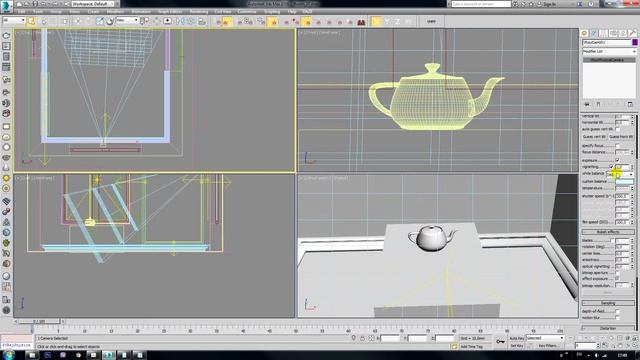The image size is (640, 360).
Task: Click the custom balance color swatch
Action: tap(624, 181)
